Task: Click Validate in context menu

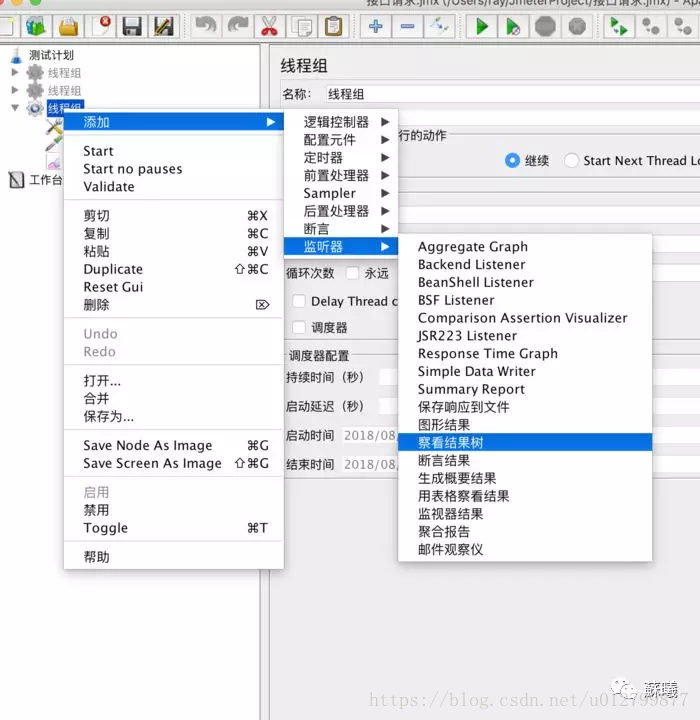Action: [x=174, y=187]
